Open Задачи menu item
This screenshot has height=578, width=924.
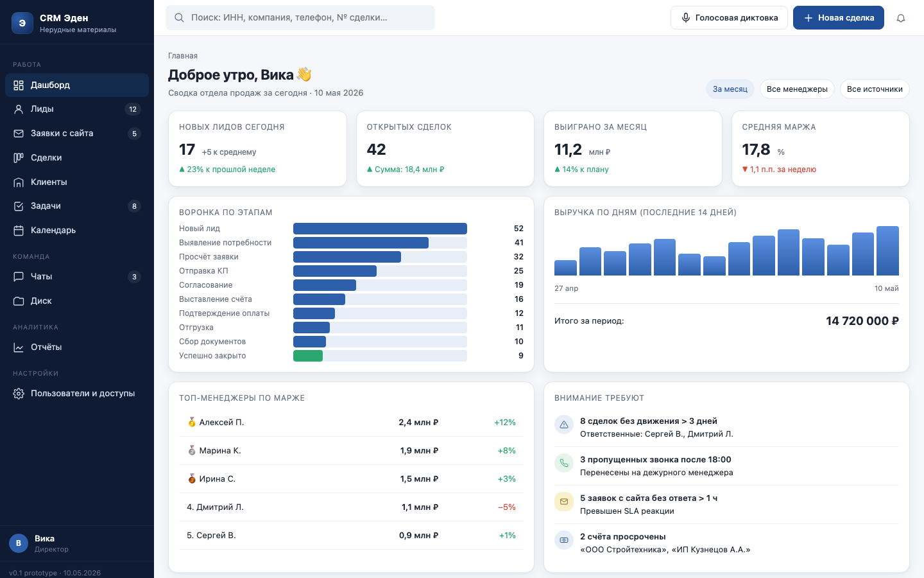(77, 206)
